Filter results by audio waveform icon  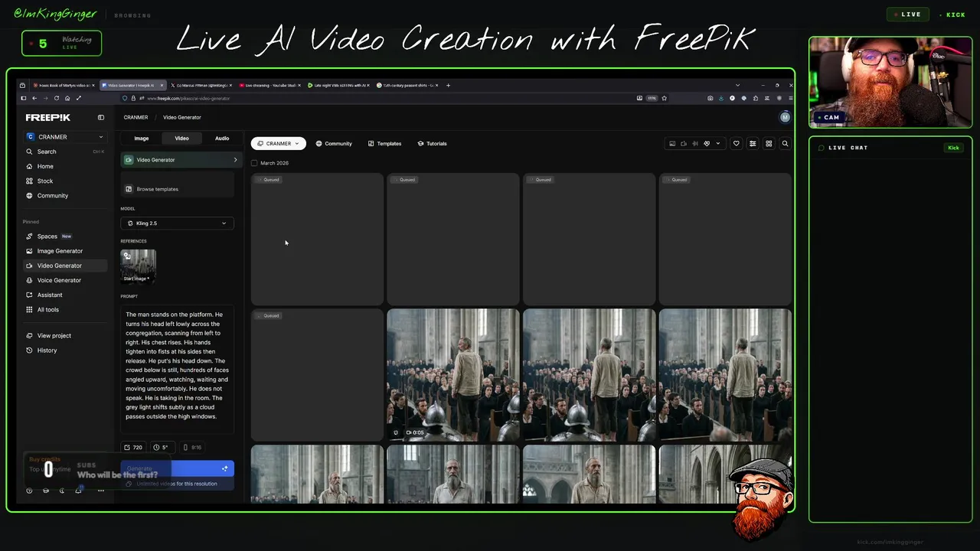click(695, 143)
